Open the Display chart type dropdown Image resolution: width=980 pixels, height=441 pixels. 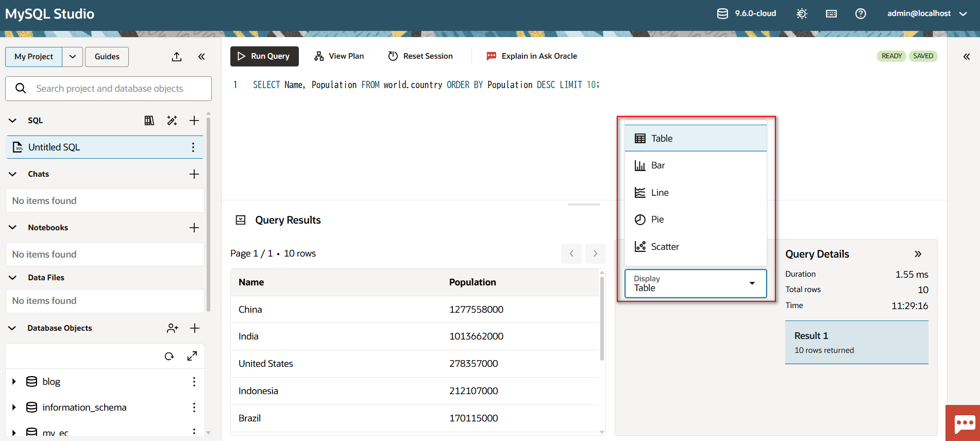pyautogui.click(x=696, y=283)
